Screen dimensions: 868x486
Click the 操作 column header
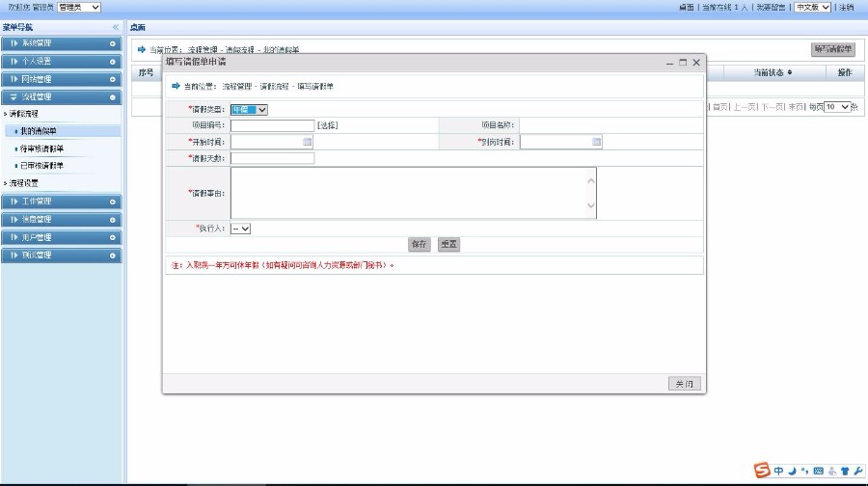(845, 72)
